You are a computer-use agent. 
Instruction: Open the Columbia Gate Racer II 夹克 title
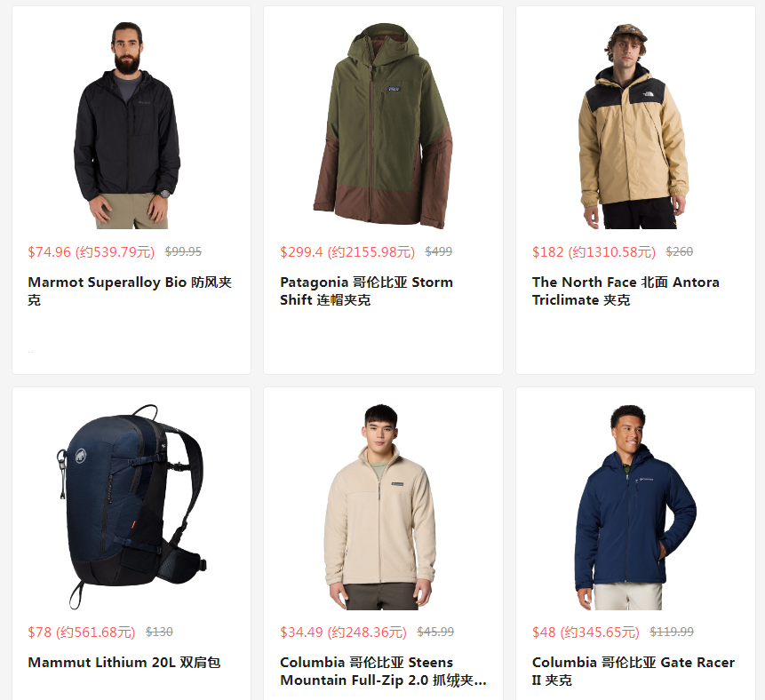tap(634, 671)
